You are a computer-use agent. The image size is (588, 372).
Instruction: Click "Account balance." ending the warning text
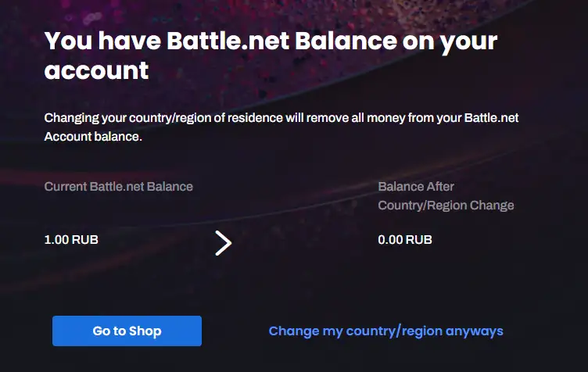click(92, 136)
